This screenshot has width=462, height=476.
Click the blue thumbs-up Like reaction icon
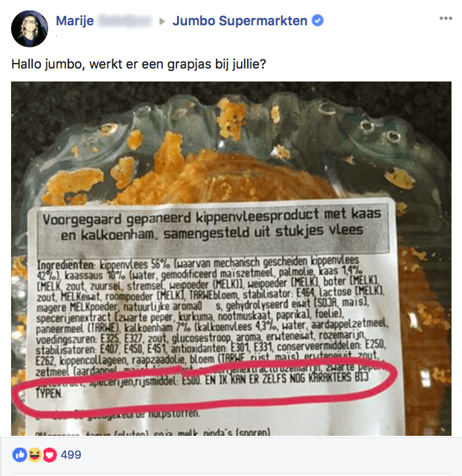(20, 455)
